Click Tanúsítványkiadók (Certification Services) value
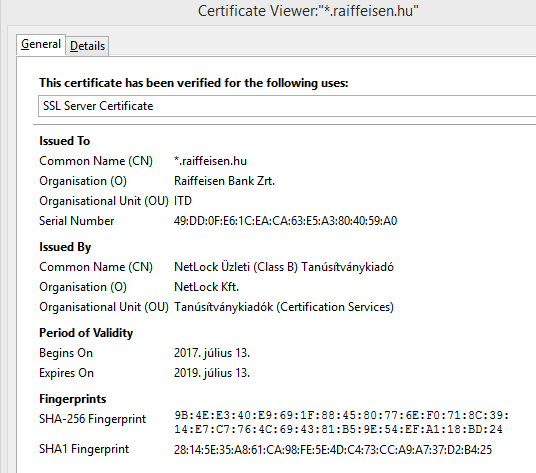 [284, 307]
